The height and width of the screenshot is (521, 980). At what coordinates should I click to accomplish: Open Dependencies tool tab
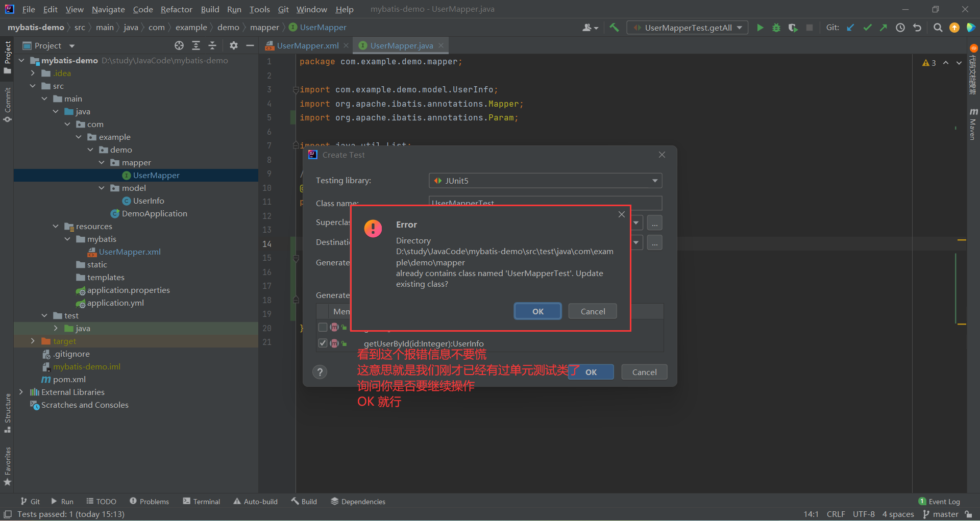tap(358, 502)
